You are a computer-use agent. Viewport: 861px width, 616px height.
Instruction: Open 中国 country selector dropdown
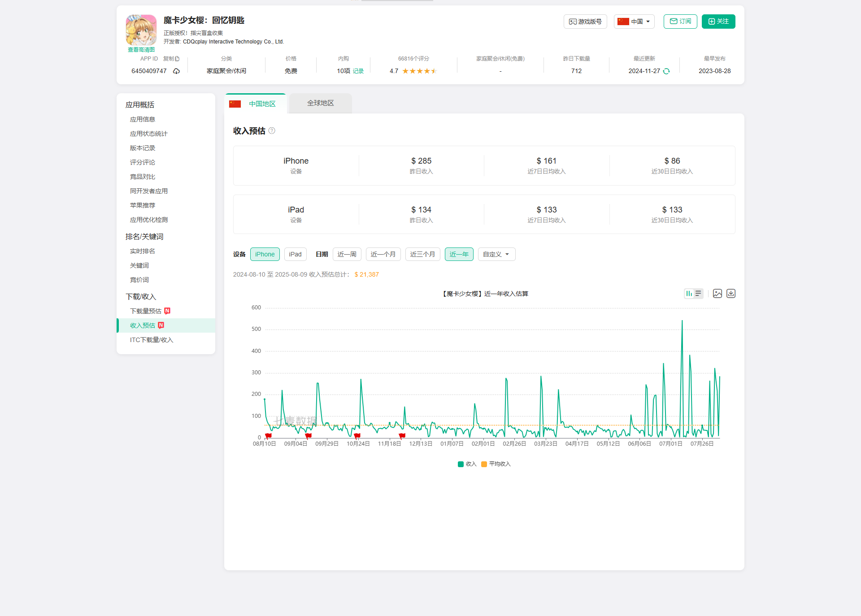pos(634,22)
